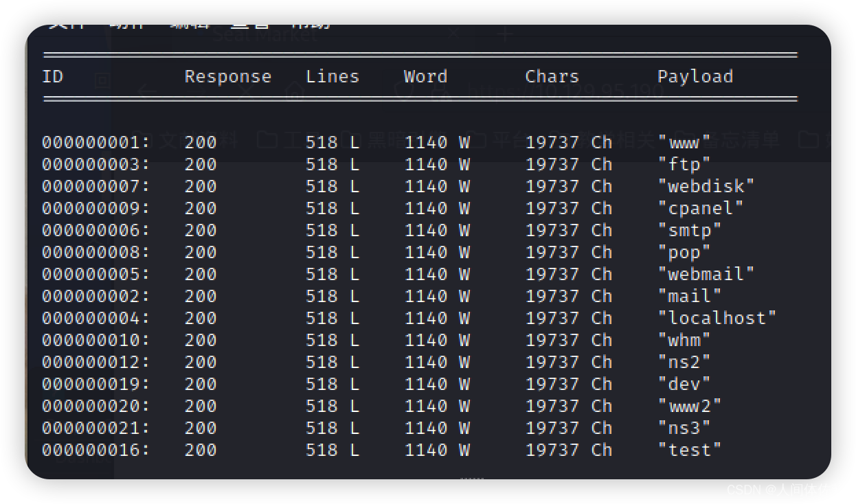Click the "cpanel" payload text

tap(701, 208)
